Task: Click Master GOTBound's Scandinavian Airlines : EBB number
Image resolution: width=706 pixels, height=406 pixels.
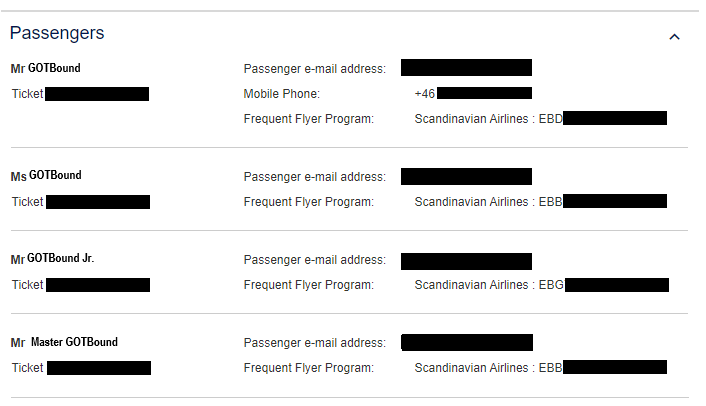Action: click(540, 368)
